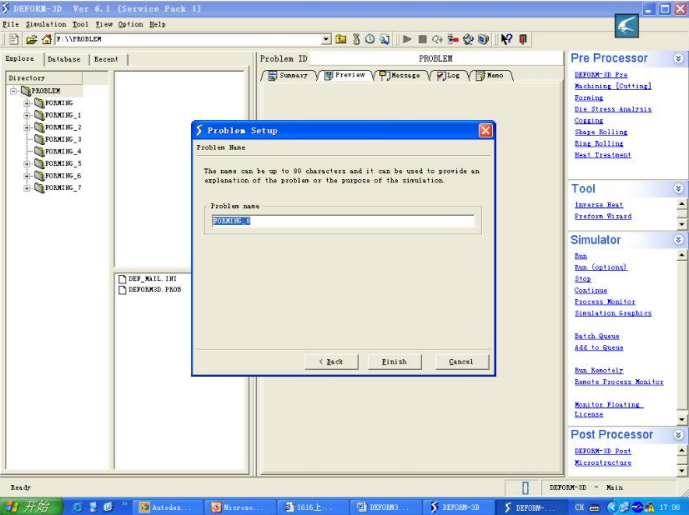Open the Machining [Cutting] link

click(x=613, y=87)
